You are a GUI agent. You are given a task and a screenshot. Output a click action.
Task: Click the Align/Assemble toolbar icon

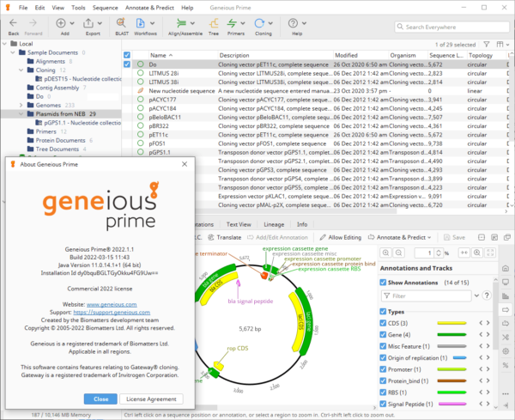tap(181, 23)
